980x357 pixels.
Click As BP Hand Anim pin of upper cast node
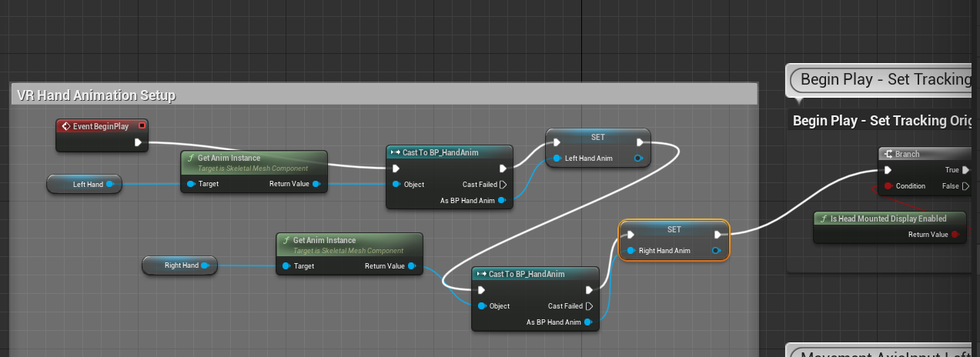pyautogui.click(x=502, y=200)
